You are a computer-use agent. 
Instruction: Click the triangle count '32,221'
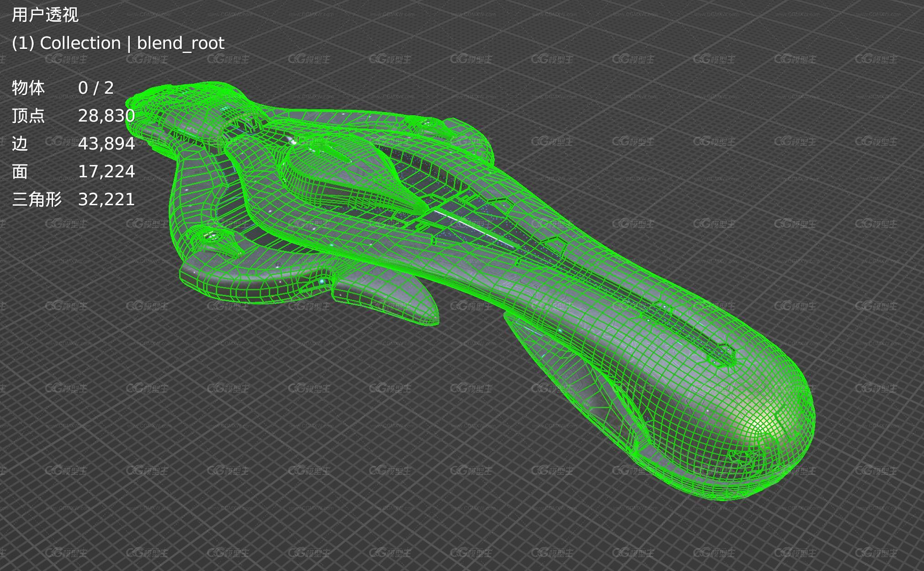[107, 200]
